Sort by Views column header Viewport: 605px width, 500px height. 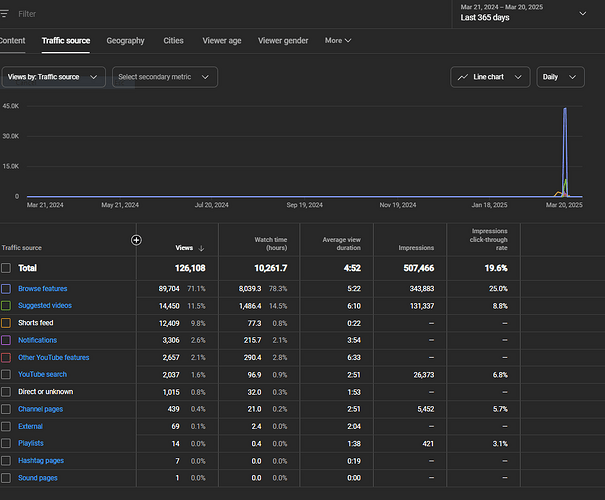(184, 248)
